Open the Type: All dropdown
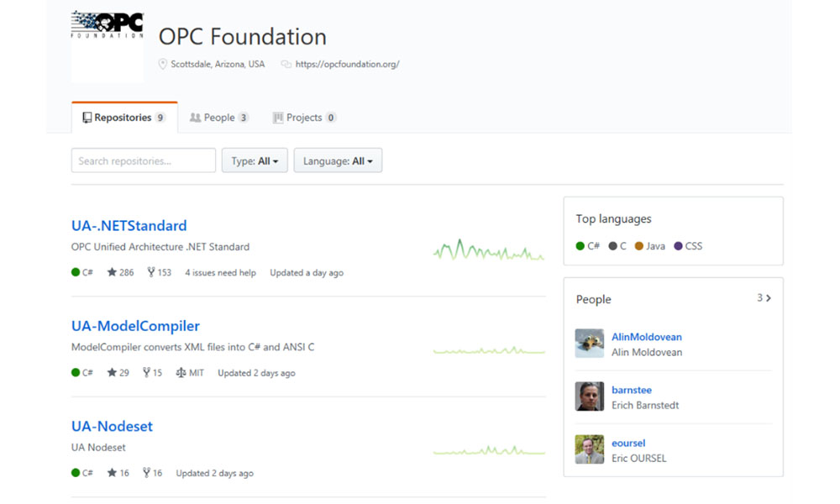 coord(255,160)
